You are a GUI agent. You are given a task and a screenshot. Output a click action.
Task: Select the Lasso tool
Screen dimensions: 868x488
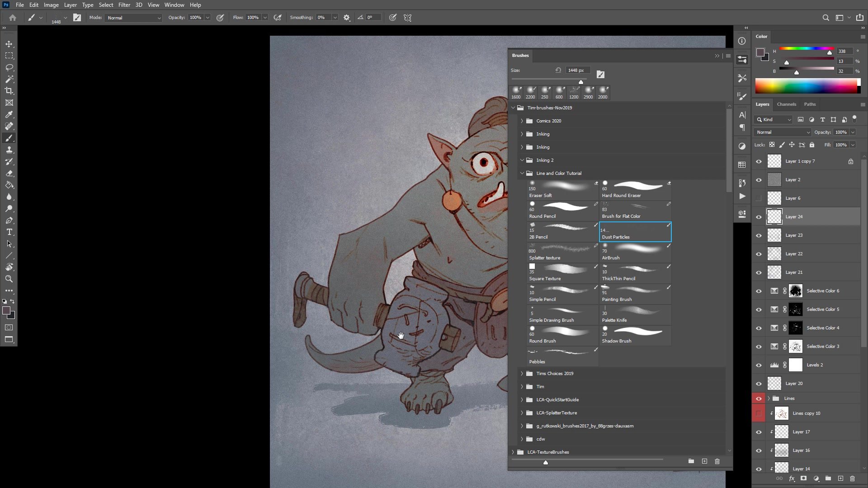point(9,68)
